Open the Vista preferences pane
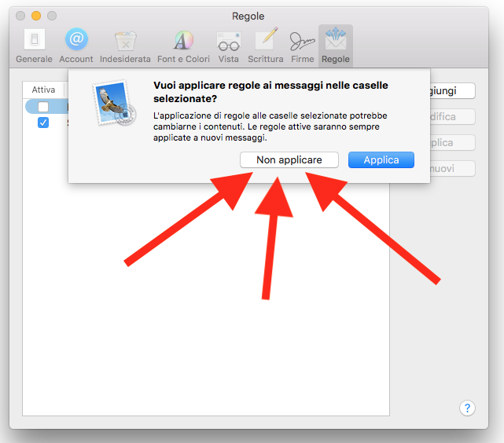 coord(229,46)
